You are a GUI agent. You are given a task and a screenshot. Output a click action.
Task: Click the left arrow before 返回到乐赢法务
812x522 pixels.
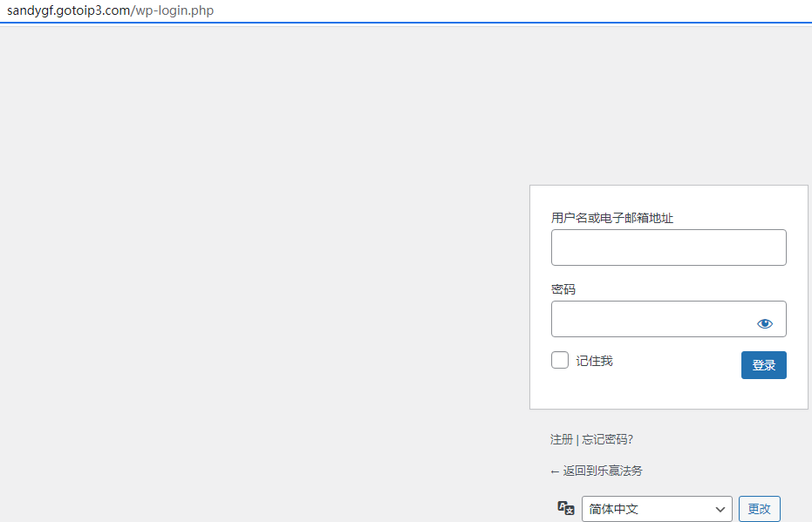coord(555,471)
